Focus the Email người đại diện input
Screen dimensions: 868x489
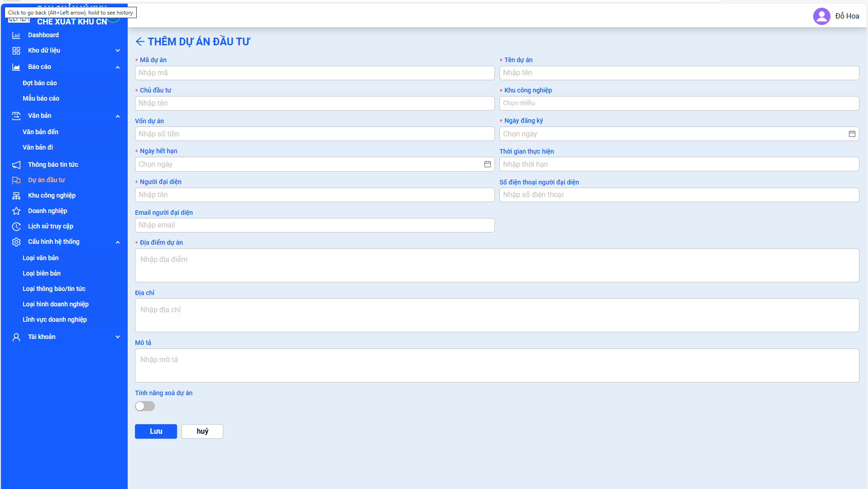pos(315,225)
